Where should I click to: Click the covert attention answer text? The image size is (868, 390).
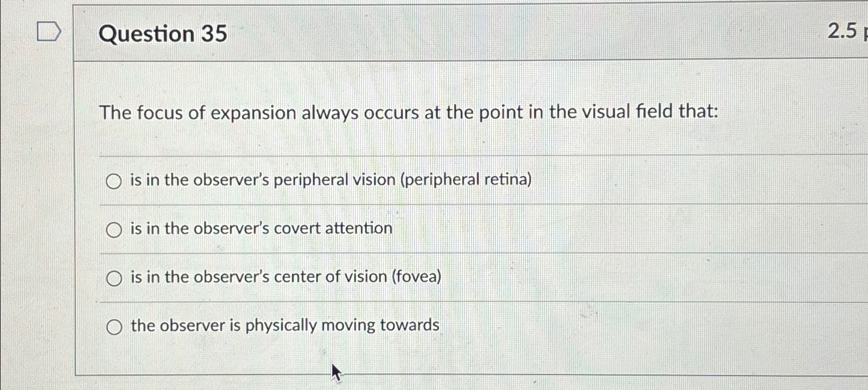pyautogui.click(x=262, y=228)
